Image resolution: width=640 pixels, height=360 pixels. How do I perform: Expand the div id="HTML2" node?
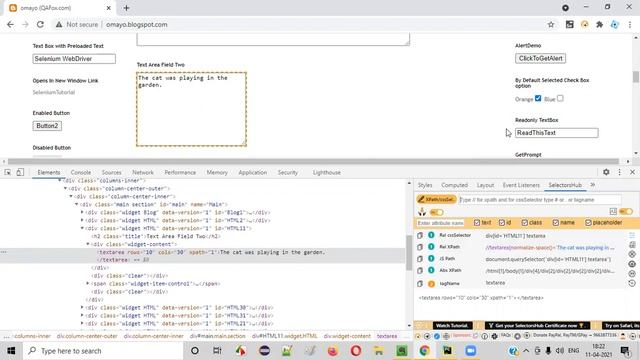click(x=82, y=220)
